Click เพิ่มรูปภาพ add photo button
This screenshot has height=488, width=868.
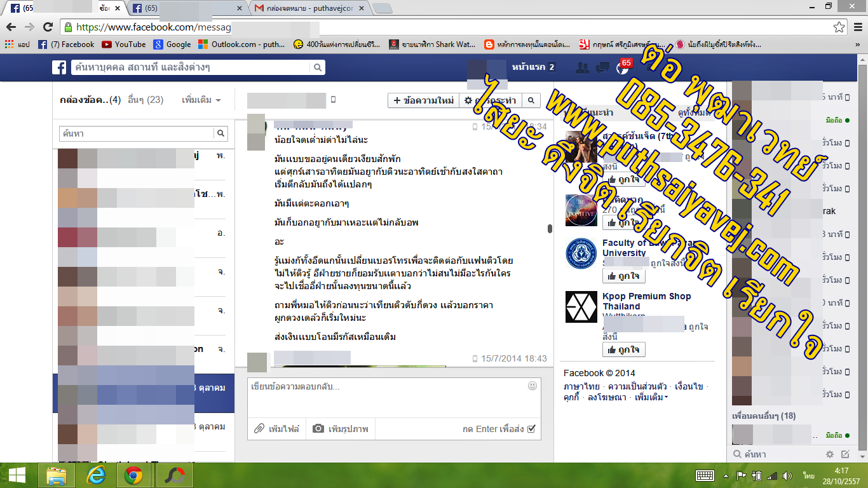(340, 429)
